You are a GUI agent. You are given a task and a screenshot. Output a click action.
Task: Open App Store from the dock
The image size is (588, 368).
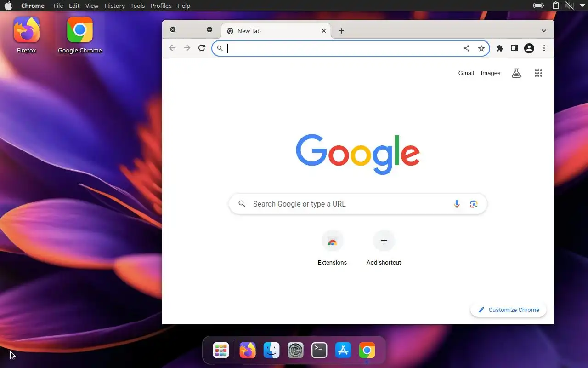click(x=343, y=351)
